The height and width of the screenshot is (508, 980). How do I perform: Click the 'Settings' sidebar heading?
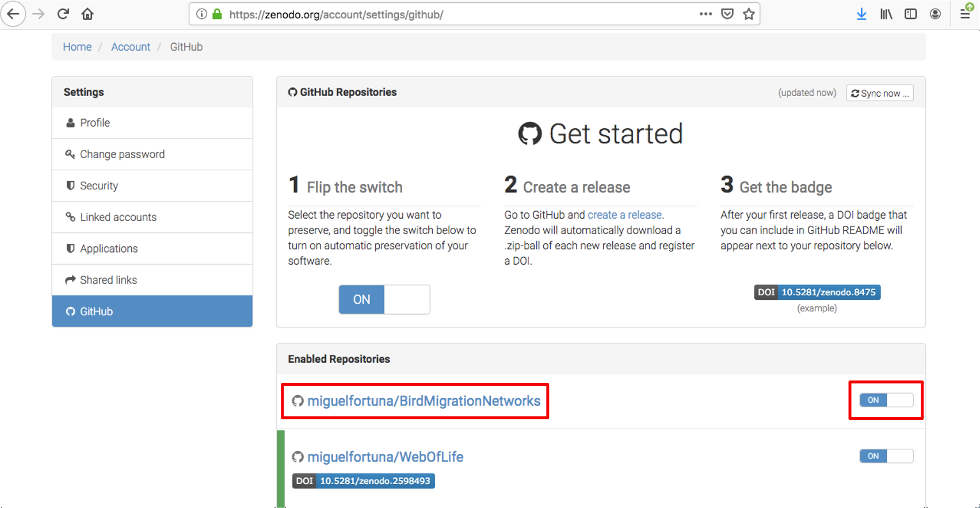pyautogui.click(x=84, y=92)
